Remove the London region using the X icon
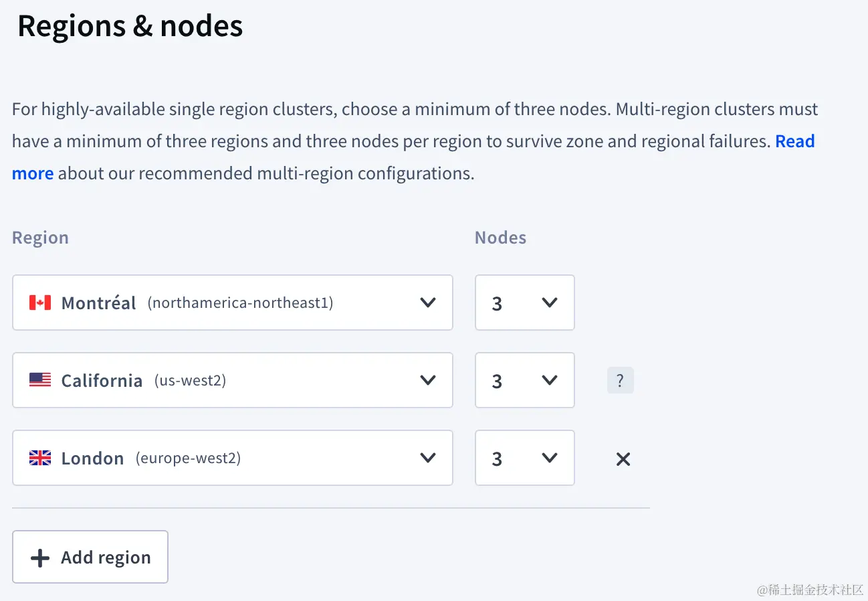Image resolution: width=868 pixels, height=601 pixels. tap(623, 458)
